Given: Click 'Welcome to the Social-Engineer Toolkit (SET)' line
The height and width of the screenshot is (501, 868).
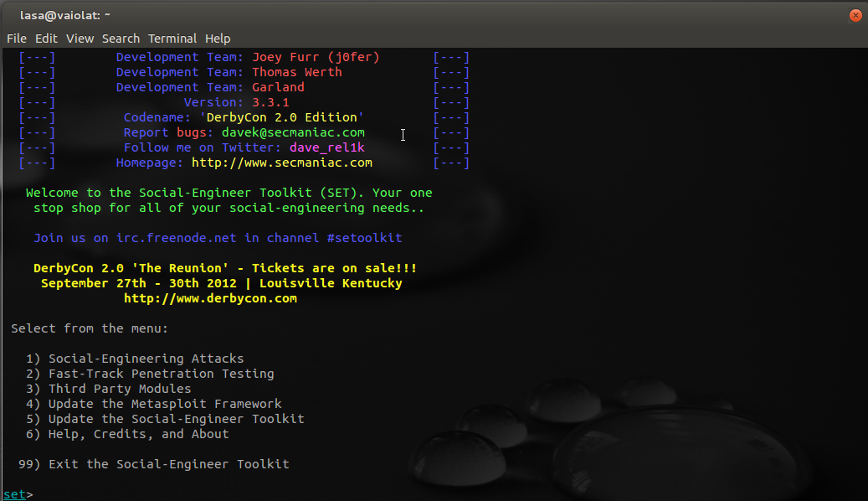Looking at the screenshot, I should point(229,193).
